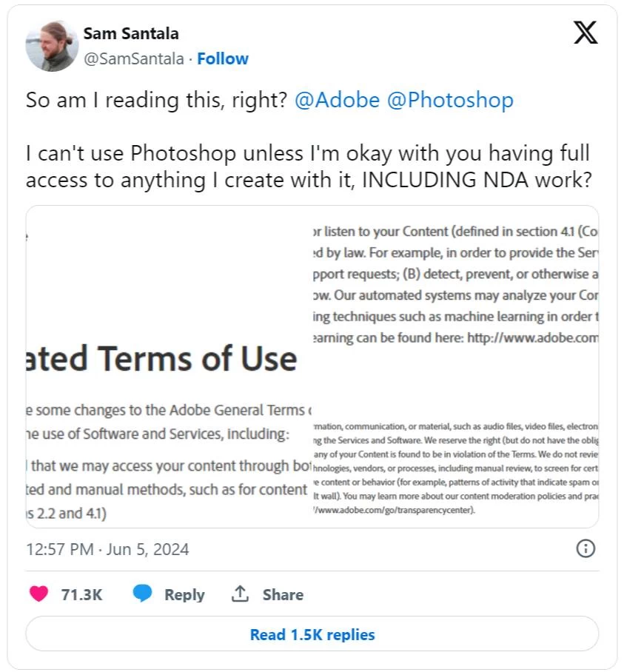
Task: Open top-right screenshot about listening to Content
Action: [455, 285]
